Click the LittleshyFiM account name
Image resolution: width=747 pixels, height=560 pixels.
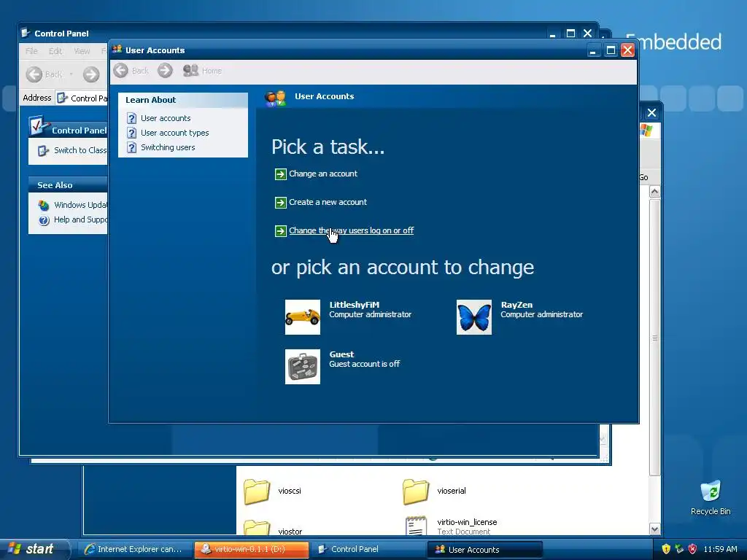click(354, 305)
